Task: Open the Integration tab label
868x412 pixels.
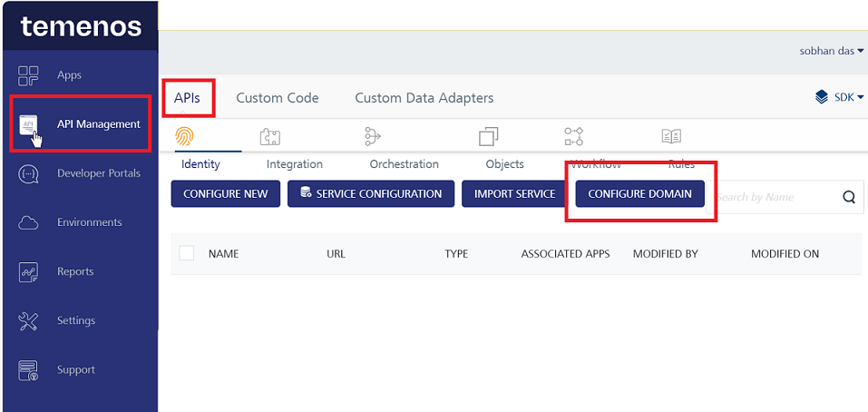Action: point(295,164)
